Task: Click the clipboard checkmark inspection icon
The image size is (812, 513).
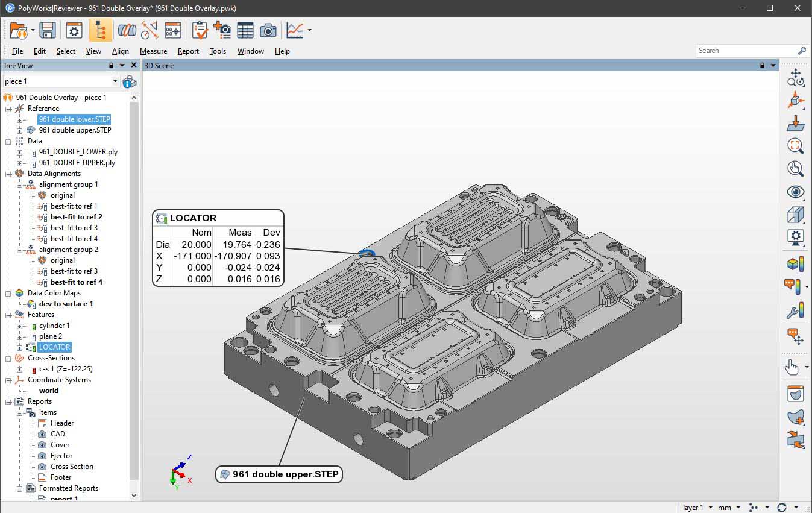Action: coord(200,30)
